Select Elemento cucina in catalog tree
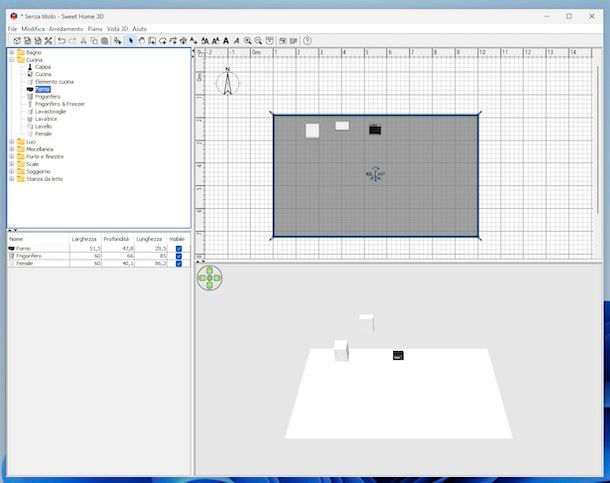The width and height of the screenshot is (610, 483). pyautogui.click(x=54, y=82)
